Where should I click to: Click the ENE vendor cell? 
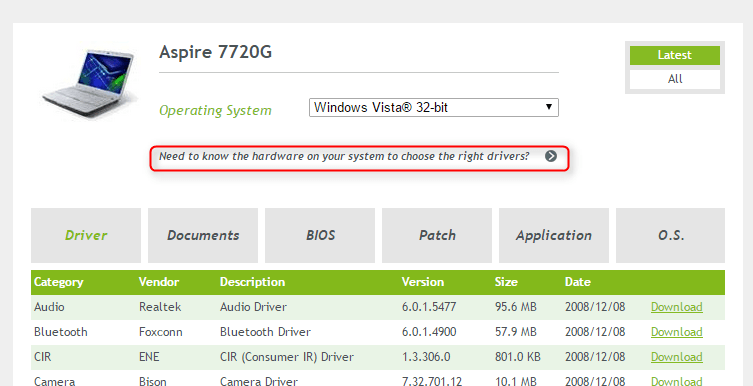(x=149, y=357)
